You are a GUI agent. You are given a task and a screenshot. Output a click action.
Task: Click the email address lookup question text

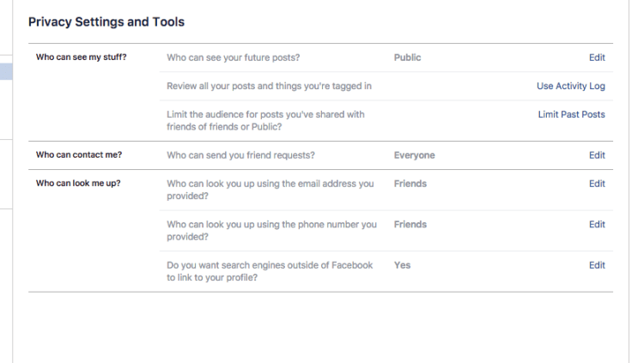click(270, 190)
